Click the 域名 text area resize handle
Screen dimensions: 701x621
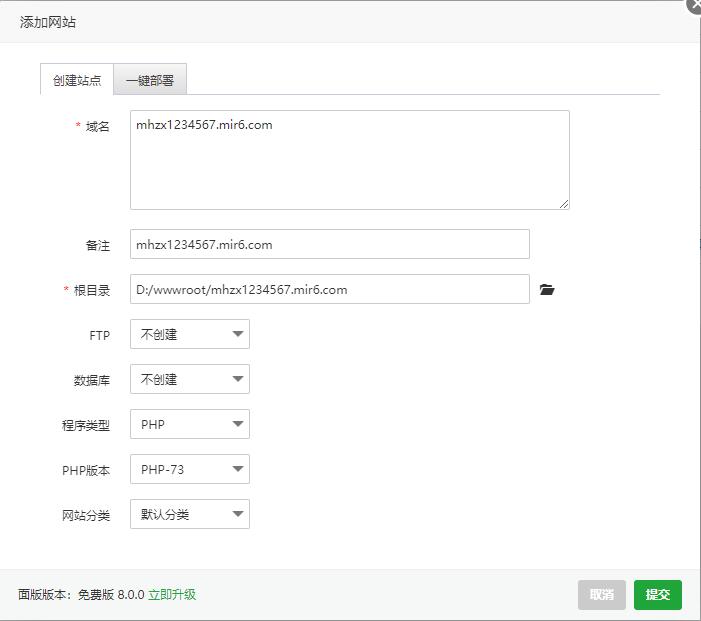tap(564, 204)
